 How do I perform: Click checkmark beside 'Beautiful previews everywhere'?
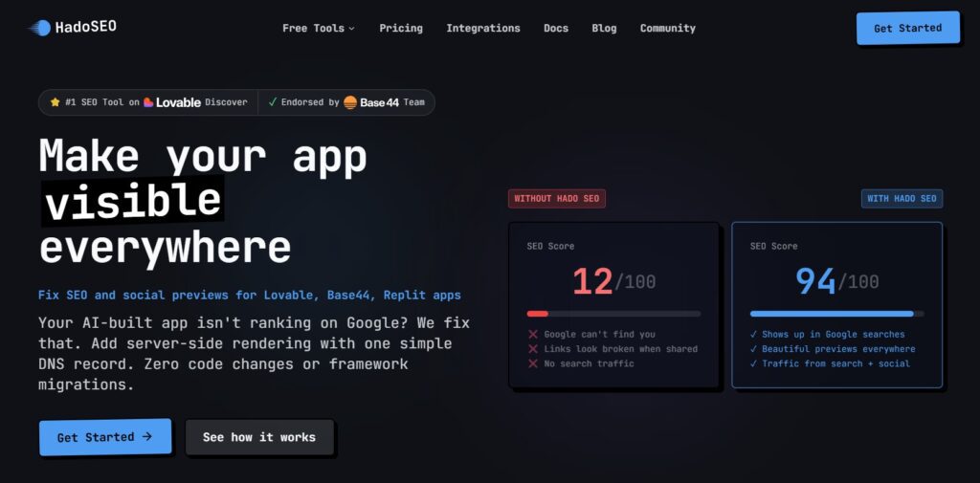coord(754,349)
